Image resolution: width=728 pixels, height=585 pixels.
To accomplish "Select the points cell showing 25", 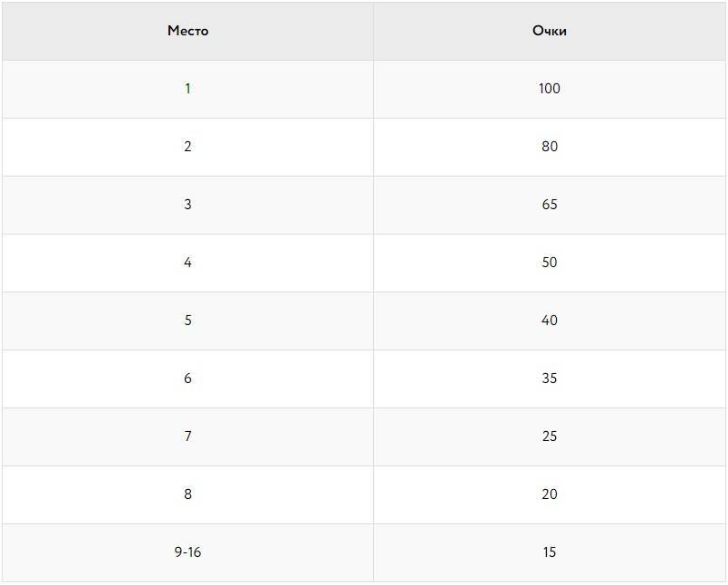I will tap(550, 436).
